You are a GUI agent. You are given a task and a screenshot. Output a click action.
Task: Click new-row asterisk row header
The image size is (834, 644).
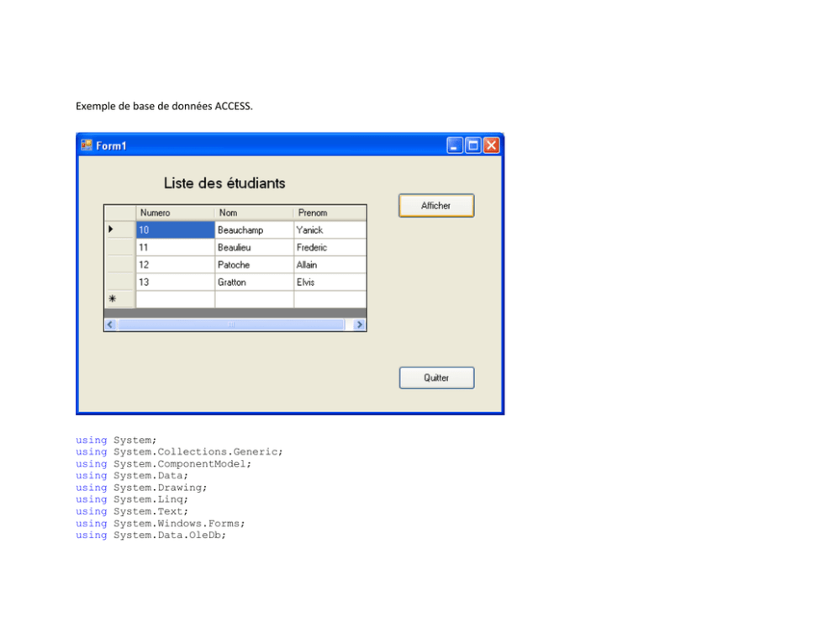click(x=120, y=298)
